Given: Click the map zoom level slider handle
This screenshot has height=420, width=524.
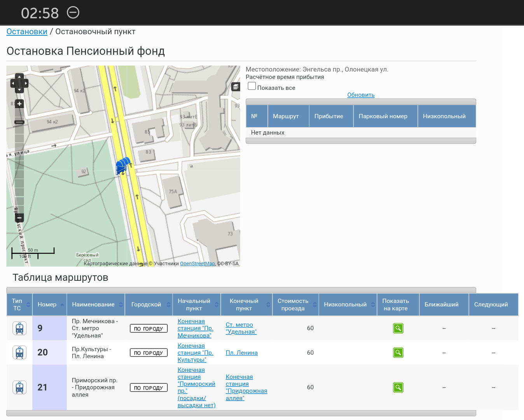Looking at the screenshot, I should [x=19, y=122].
